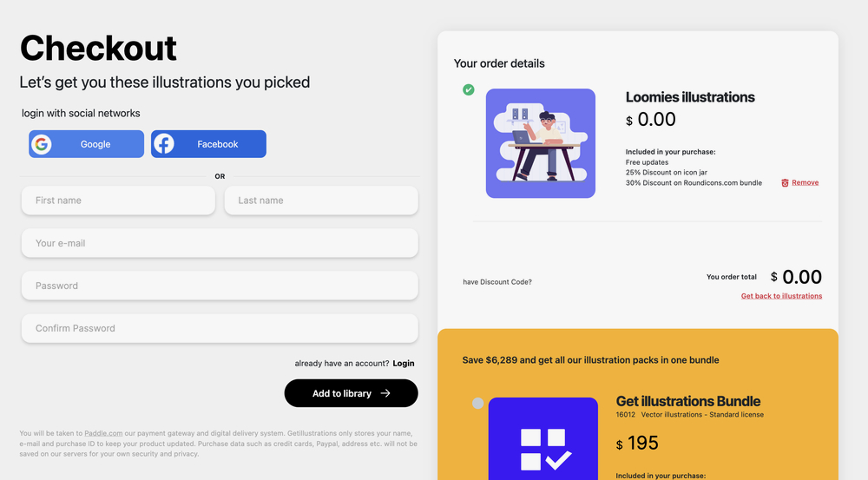Focus the First name field
This screenshot has width=868, height=480.
(x=118, y=201)
